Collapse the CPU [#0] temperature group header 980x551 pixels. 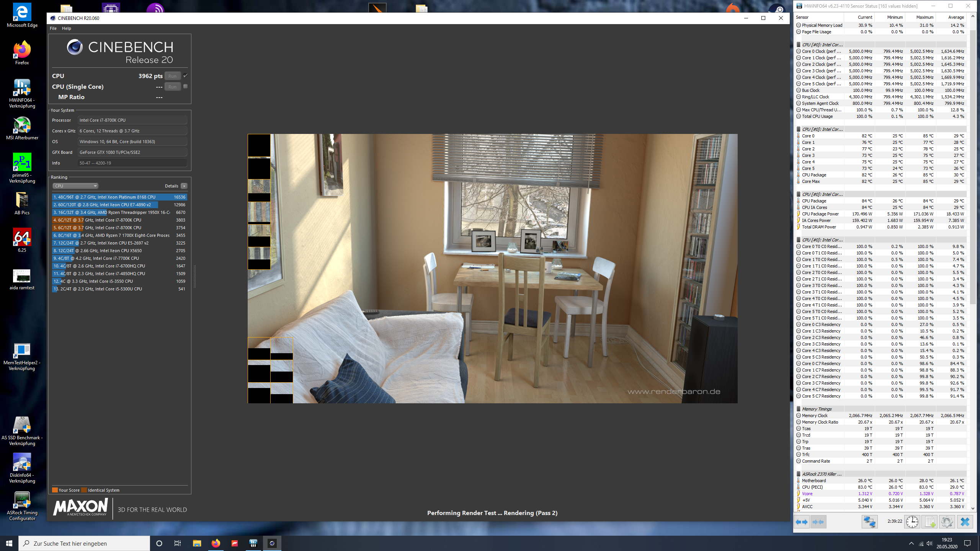point(798,129)
